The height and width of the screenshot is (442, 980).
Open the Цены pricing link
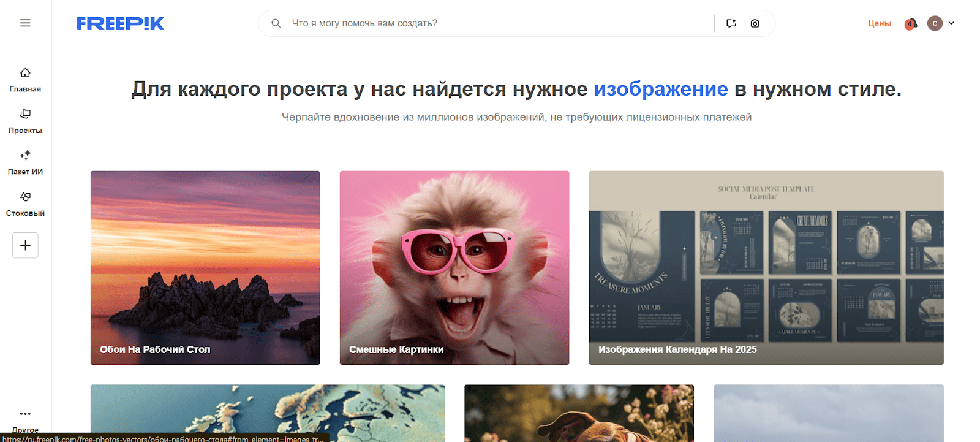pos(880,23)
